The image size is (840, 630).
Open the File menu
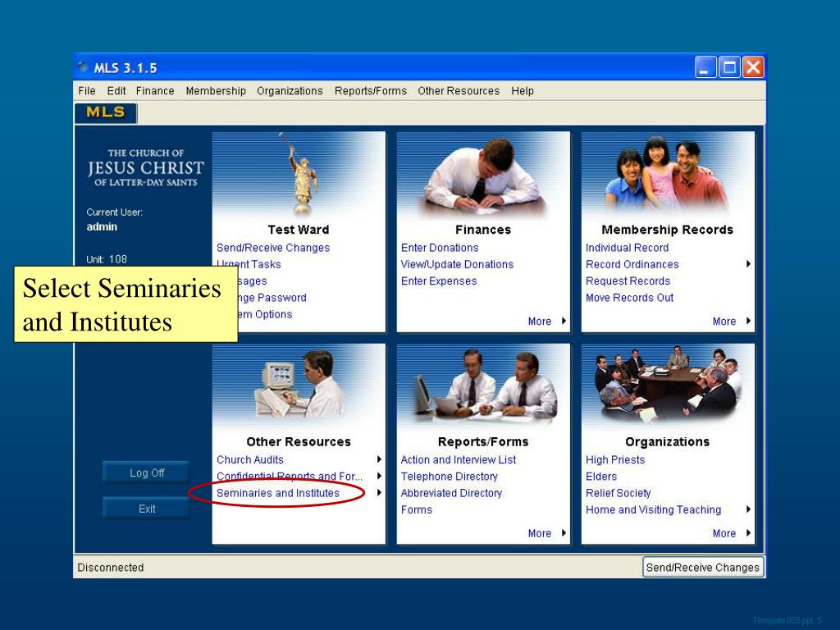point(87,91)
